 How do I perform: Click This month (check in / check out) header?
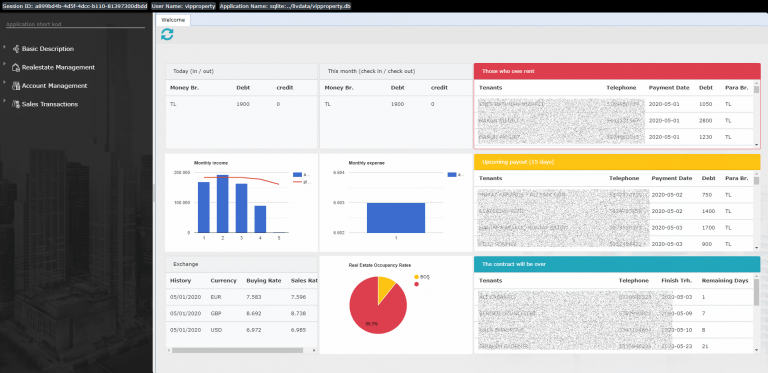coord(396,71)
